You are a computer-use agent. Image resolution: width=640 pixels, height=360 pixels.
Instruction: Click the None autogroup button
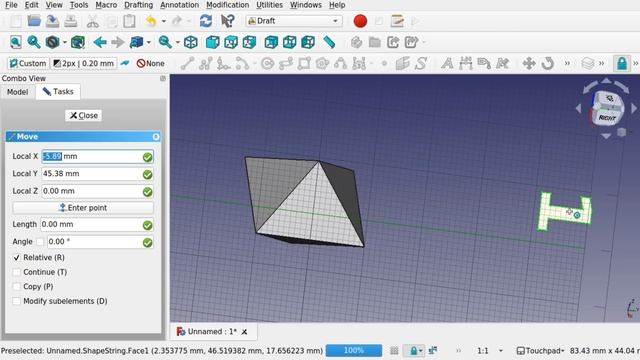[x=151, y=64]
